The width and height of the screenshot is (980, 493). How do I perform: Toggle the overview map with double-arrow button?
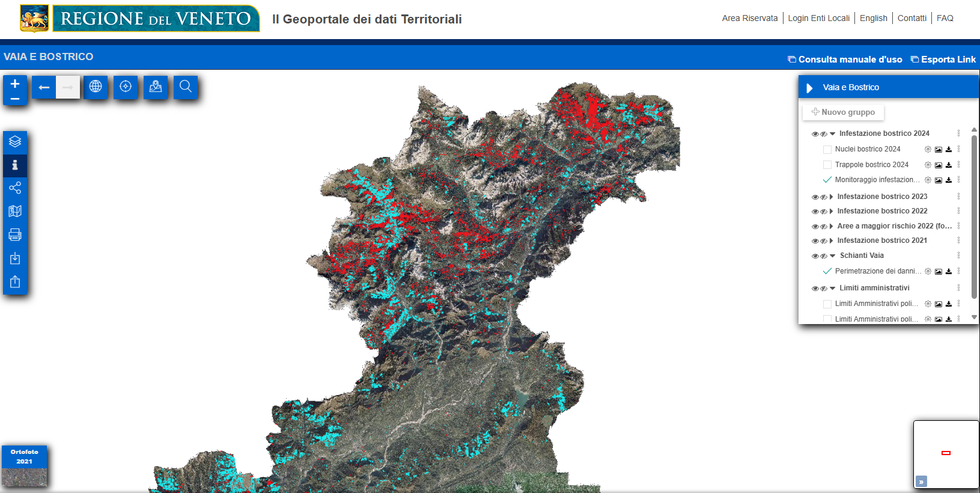coord(921,482)
